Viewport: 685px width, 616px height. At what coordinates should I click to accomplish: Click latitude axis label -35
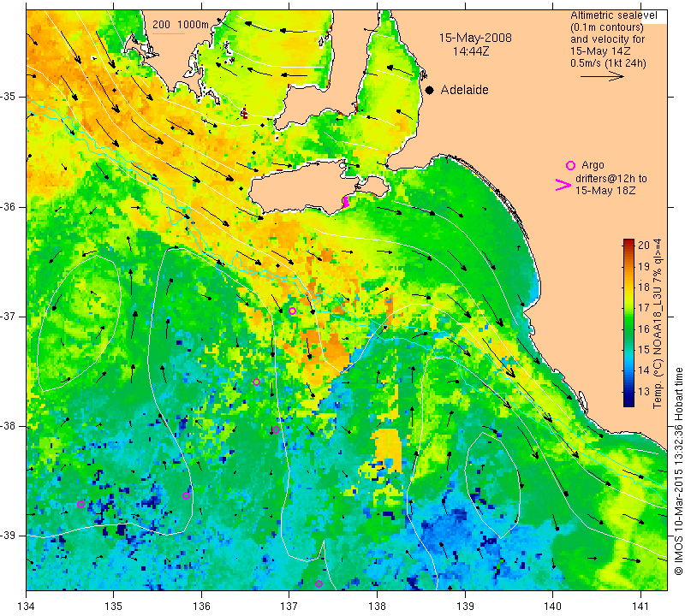point(9,97)
